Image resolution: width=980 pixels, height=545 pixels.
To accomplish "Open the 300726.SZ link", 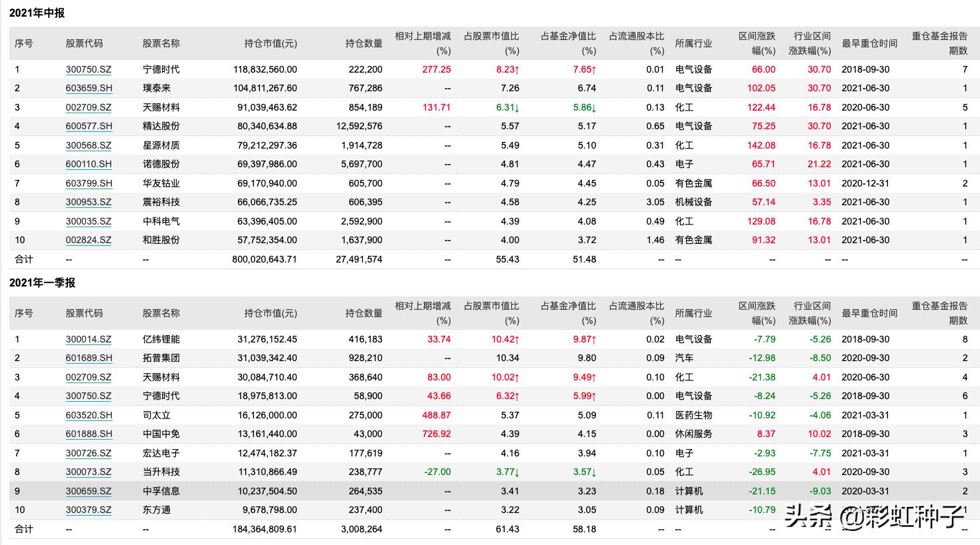I will tap(88, 453).
